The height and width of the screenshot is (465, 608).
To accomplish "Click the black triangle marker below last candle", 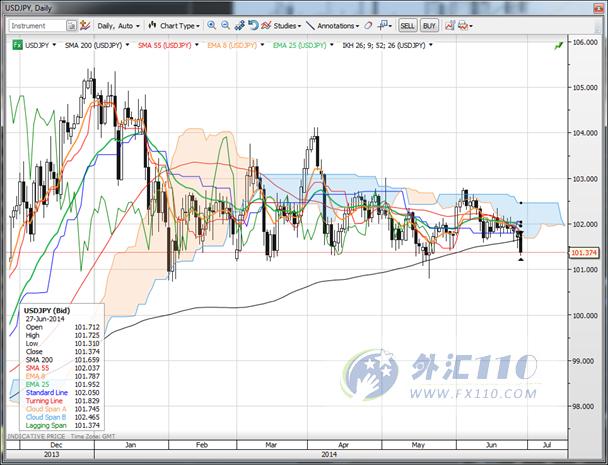I will pos(521,259).
